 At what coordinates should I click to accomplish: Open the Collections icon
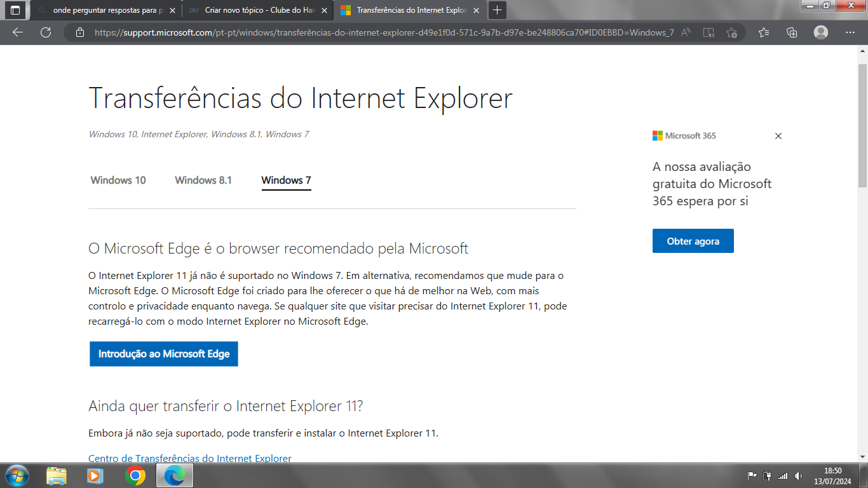click(792, 32)
